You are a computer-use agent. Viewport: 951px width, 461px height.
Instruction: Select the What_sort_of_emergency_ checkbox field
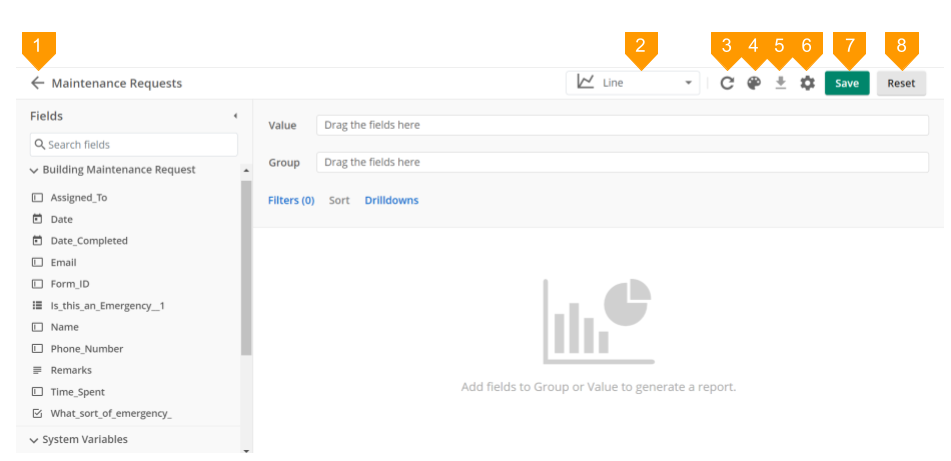click(x=110, y=413)
